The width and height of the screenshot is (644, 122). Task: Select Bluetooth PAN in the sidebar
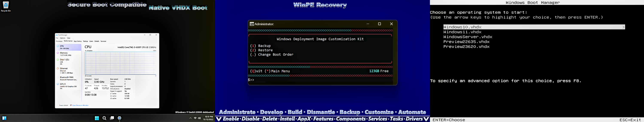pos(68,78)
